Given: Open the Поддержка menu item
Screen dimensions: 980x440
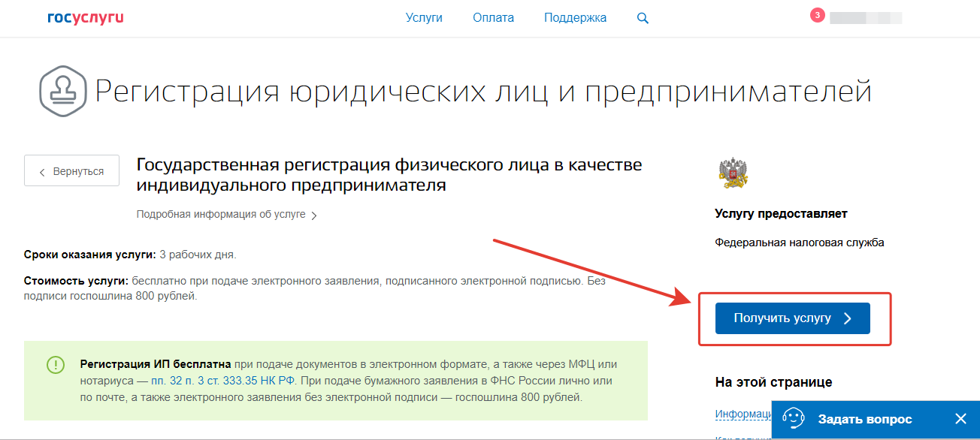Looking at the screenshot, I should pos(576,18).
